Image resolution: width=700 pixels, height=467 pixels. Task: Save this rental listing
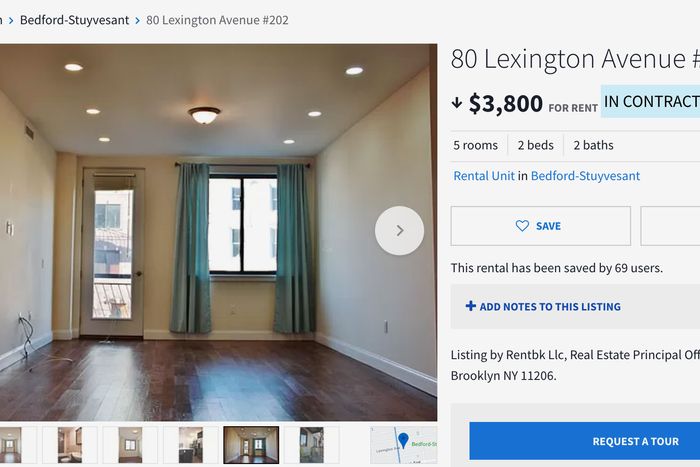coord(541,226)
